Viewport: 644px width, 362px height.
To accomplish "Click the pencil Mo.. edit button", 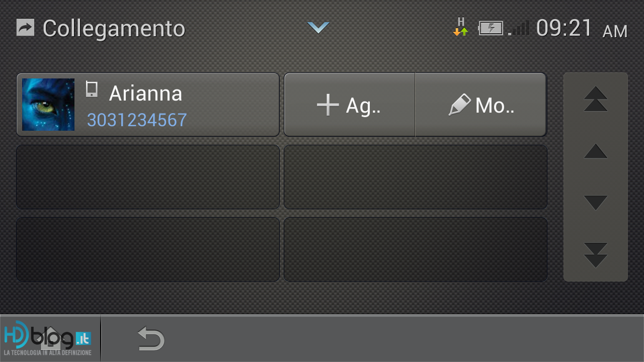I will tap(480, 105).
